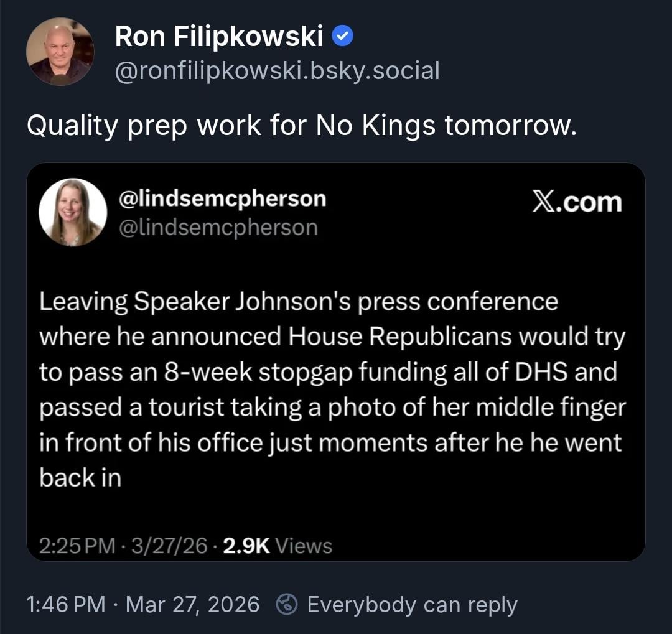Click the 1:46 PM post time
Viewport: 672px width, 634px height.
pos(67,604)
